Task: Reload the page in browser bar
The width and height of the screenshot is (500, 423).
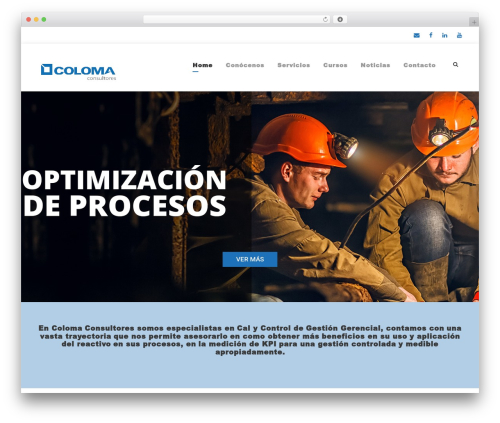Action: 325,19
